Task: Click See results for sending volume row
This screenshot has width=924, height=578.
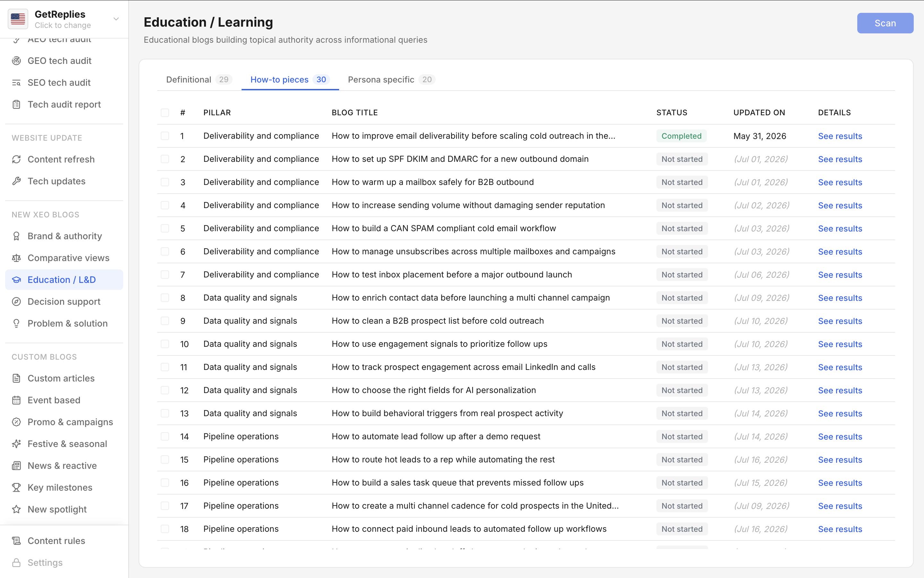Action: pyautogui.click(x=840, y=206)
